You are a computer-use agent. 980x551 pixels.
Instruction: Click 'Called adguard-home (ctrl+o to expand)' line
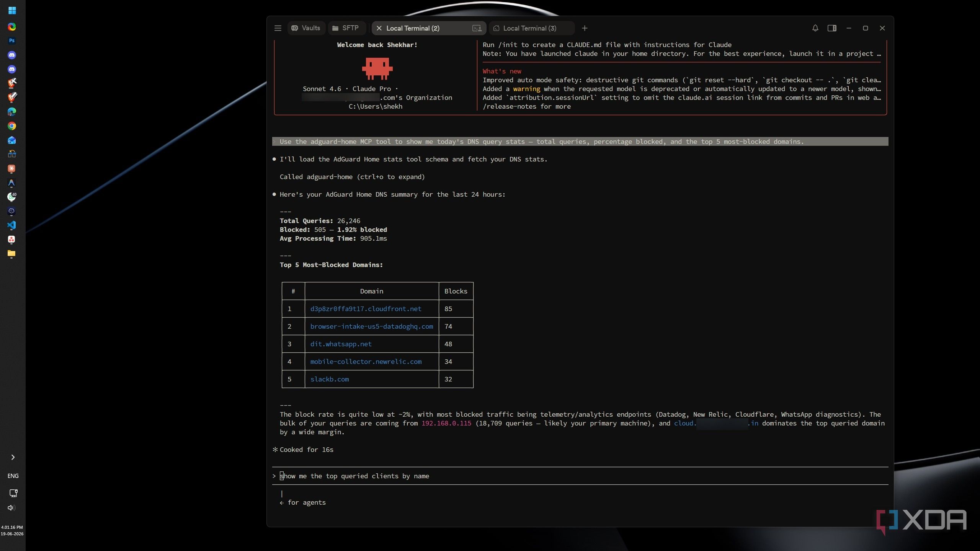(x=352, y=177)
